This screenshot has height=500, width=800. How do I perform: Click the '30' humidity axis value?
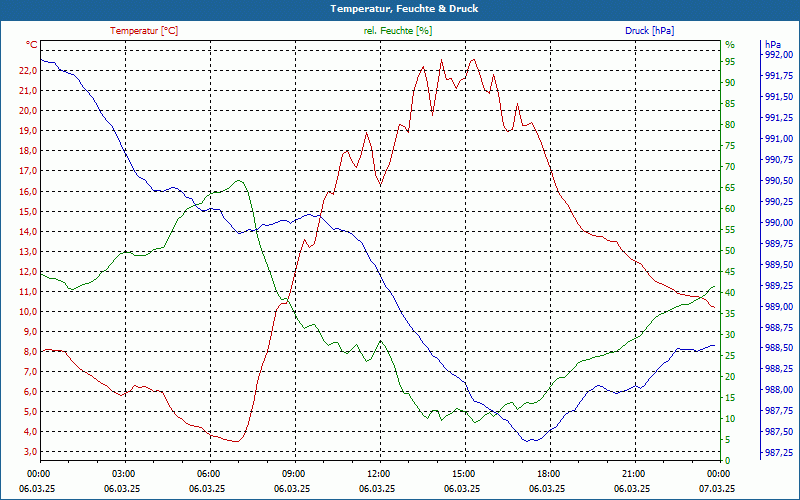(x=730, y=335)
